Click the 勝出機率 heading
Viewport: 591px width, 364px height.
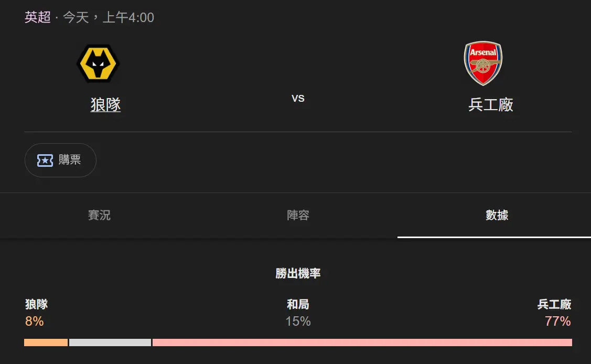298,273
